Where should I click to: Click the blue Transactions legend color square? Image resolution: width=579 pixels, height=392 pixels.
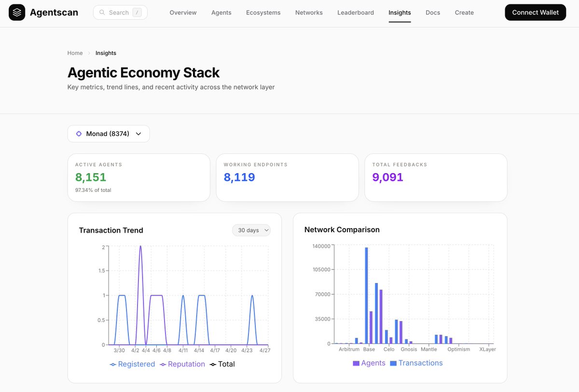[x=393, y=364]
